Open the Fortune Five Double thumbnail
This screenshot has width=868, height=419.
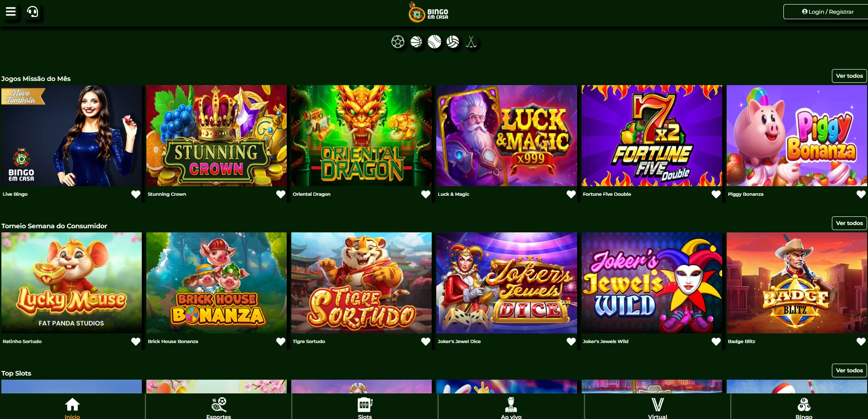coord(652,135)
